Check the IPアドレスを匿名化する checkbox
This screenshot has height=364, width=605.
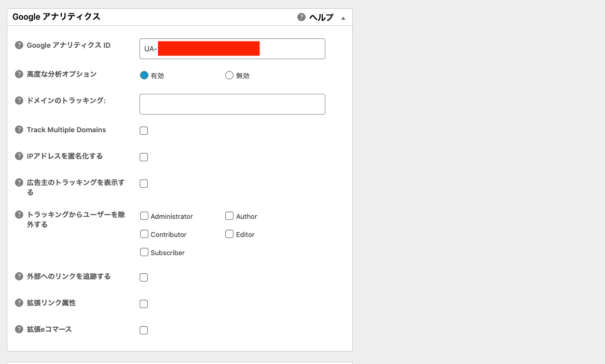click(x=144, y=157)
